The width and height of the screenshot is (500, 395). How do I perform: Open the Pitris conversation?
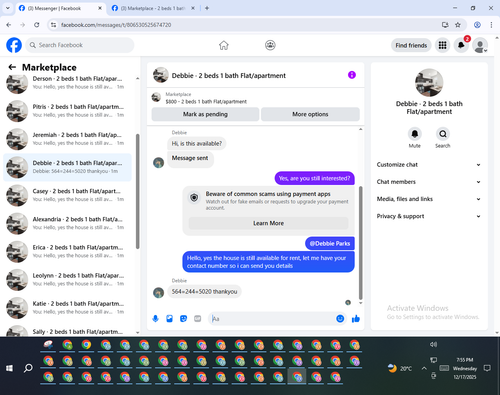[x=67, y=111]
